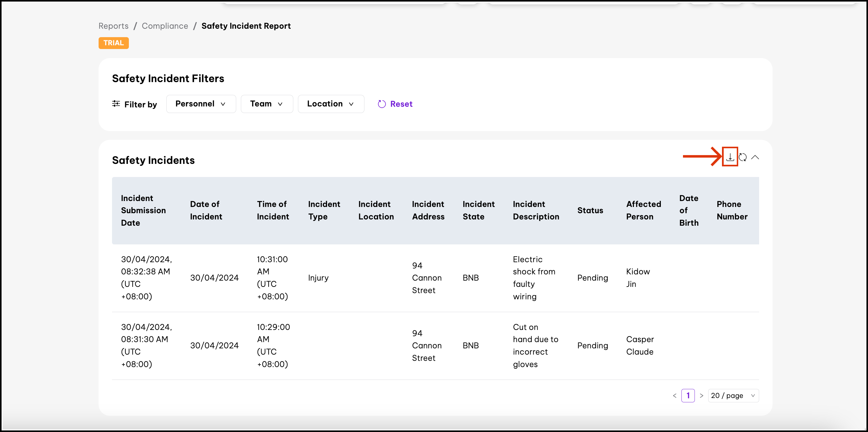868x432 pixels.
Task: Reset all safety incident filters
Action: (x=395, y=104)
